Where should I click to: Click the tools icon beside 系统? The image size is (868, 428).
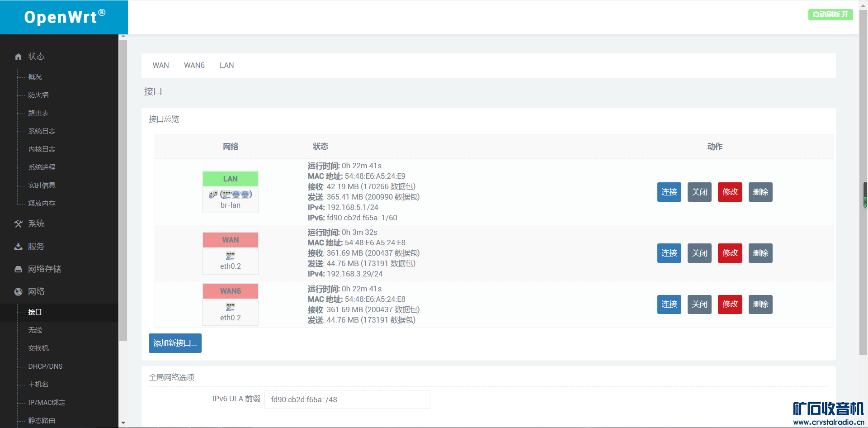(18, 224)
